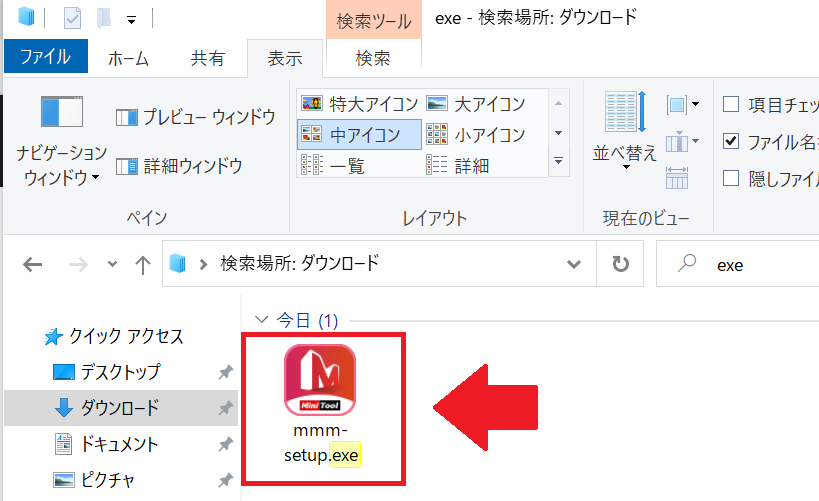Open the ファイル menu tab
Viewport: 819px width, 501px height.
click(x=45, y=56)
